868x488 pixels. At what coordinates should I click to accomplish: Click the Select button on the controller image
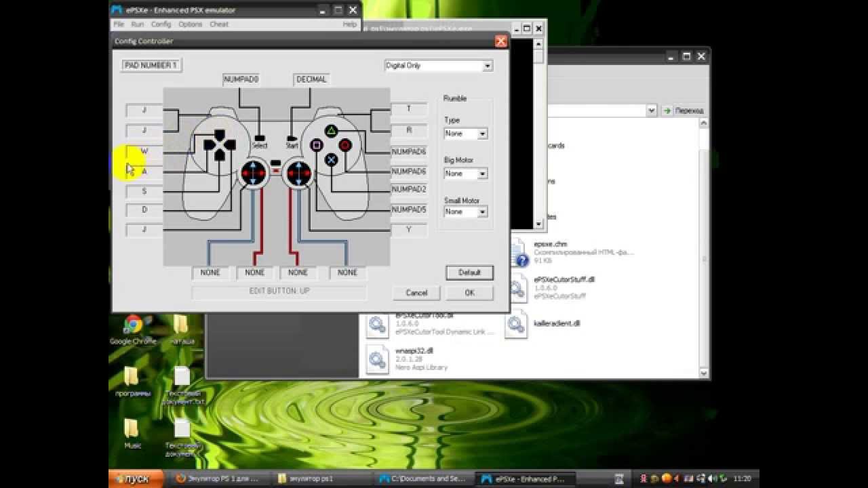(260, 138)
